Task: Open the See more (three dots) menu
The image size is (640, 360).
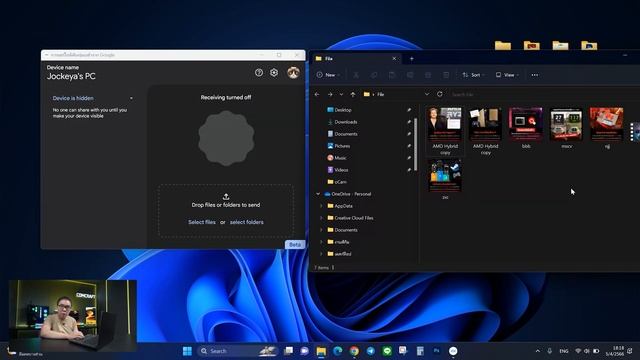Action: click(535, 75)
